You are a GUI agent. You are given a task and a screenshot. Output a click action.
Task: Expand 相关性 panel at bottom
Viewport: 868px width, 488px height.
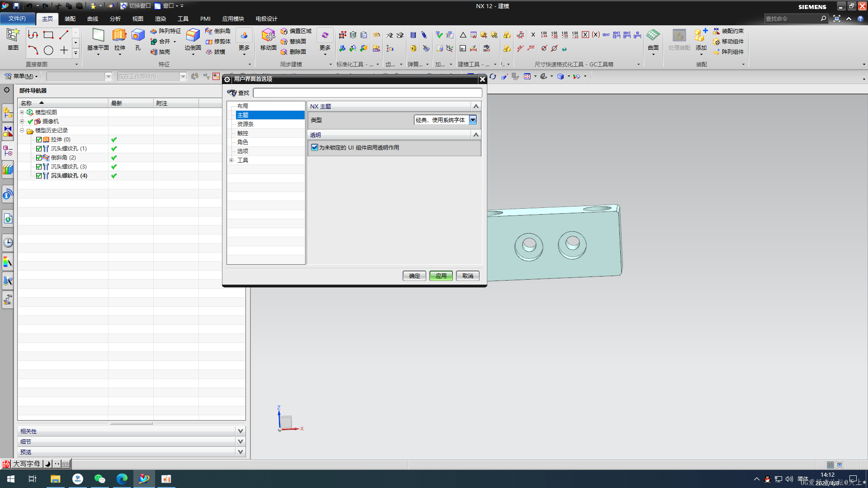[241, 431]
